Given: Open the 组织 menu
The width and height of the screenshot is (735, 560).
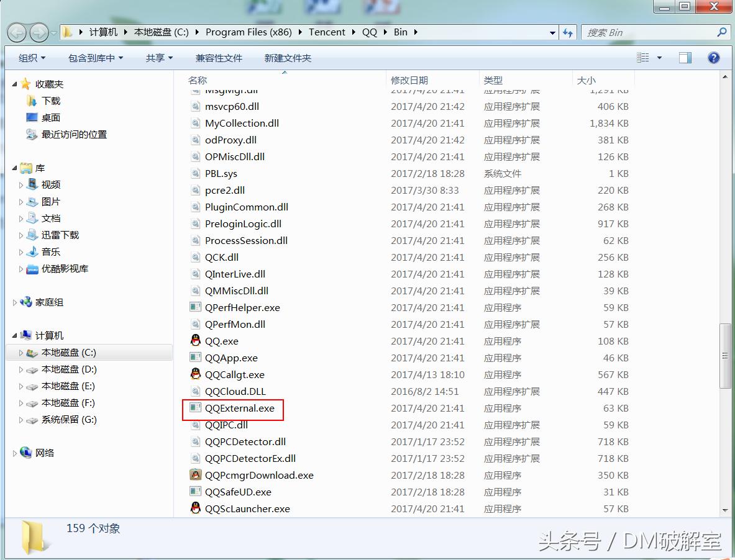Looking at the screenshot, I should coord(32,58).
